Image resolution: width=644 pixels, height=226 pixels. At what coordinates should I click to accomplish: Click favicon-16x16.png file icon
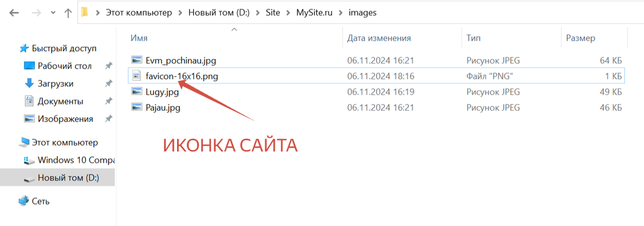tap(137, 76)
